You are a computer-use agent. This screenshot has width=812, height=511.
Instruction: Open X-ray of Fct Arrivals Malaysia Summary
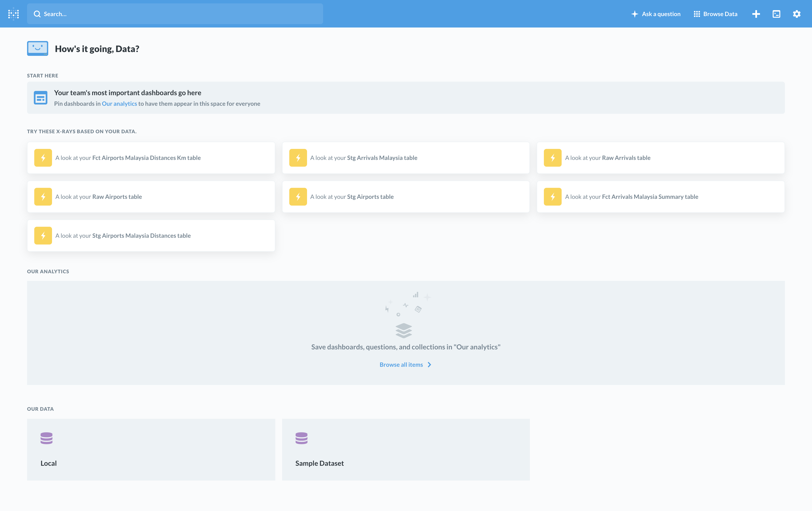click(x=632, y=197)
